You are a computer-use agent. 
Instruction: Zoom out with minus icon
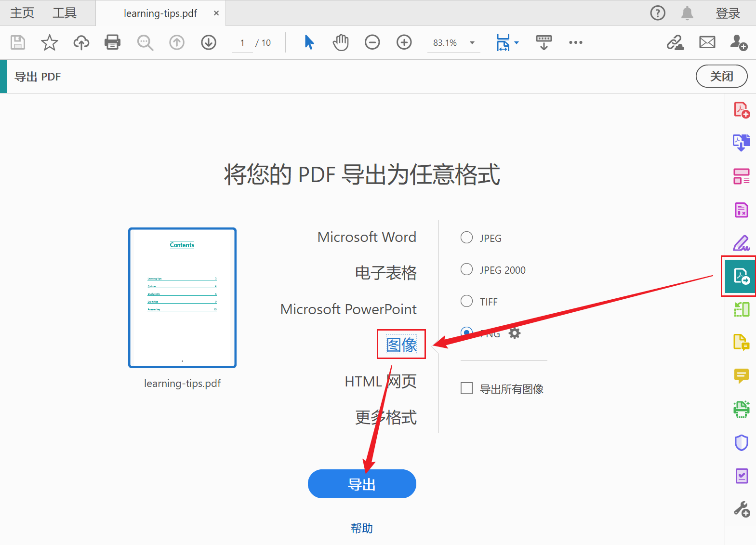coord(372,42)
